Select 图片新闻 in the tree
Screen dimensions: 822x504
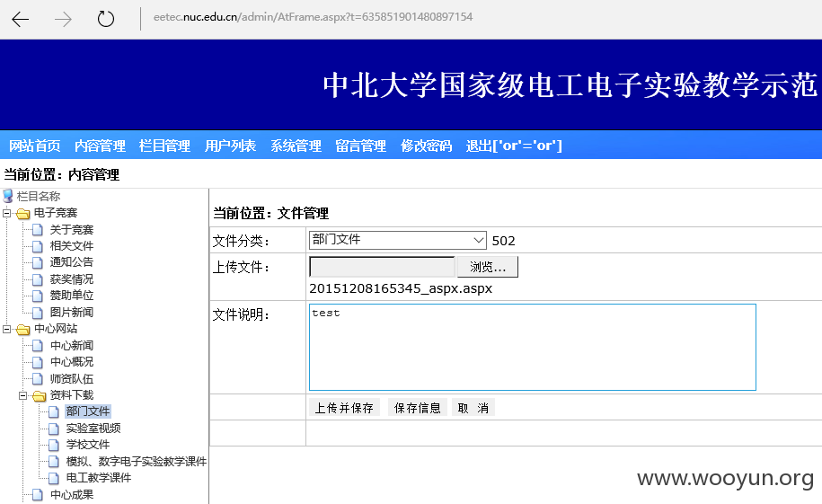click(72, 312)
